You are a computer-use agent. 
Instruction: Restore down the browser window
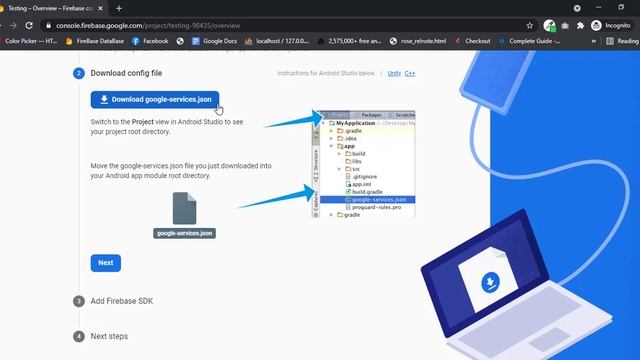[x=621, y=7]
